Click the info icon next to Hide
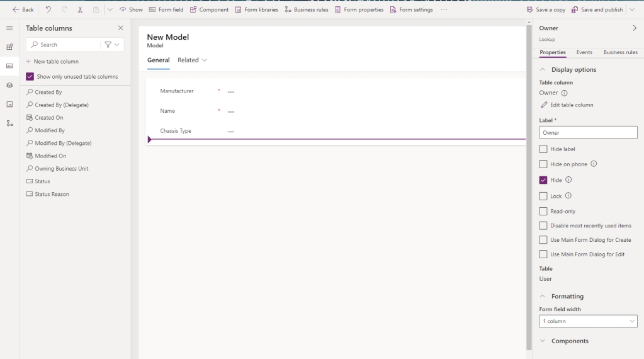 568,180
